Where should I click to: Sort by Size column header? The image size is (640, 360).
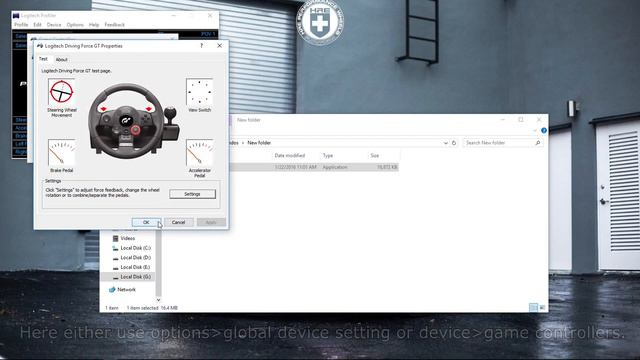pos(375,156)
